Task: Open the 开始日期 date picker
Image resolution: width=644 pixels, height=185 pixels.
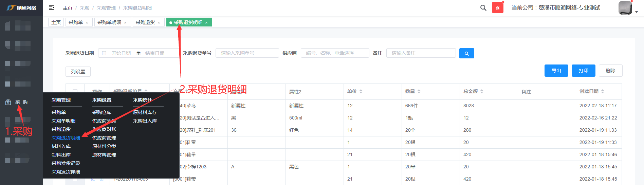Action: (121, 53)
